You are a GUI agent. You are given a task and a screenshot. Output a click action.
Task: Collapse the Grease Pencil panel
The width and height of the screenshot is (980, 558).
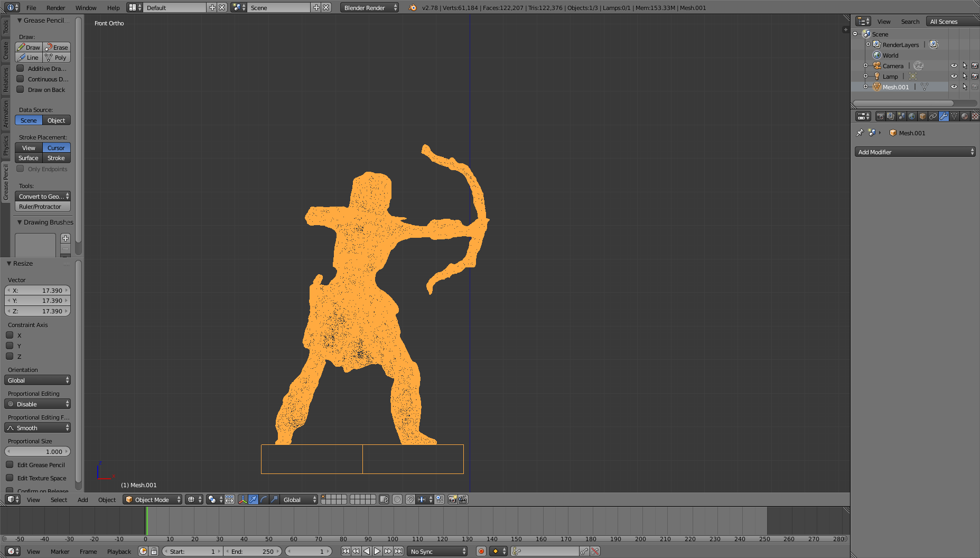click(x=20, y=20)
